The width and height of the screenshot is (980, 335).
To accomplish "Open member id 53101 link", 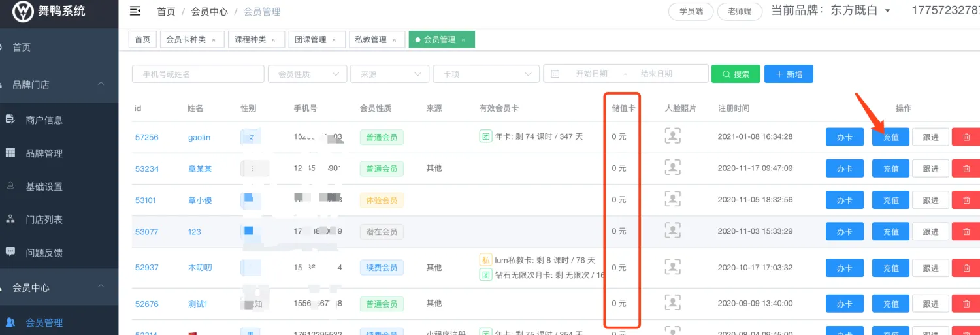I will click(146, 200).
